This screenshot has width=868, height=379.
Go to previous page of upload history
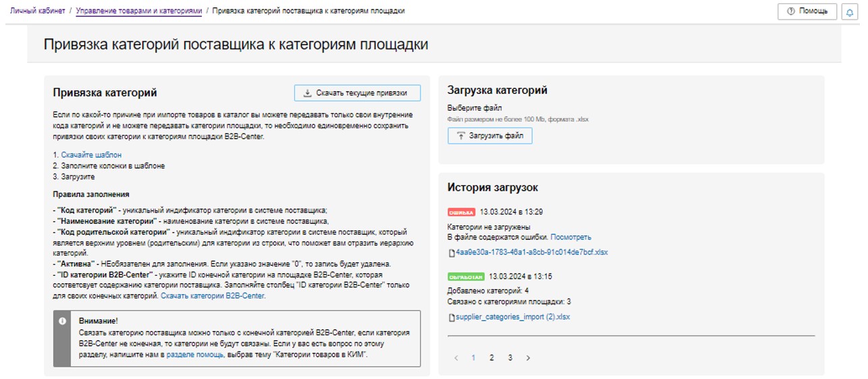click(456, 358)
